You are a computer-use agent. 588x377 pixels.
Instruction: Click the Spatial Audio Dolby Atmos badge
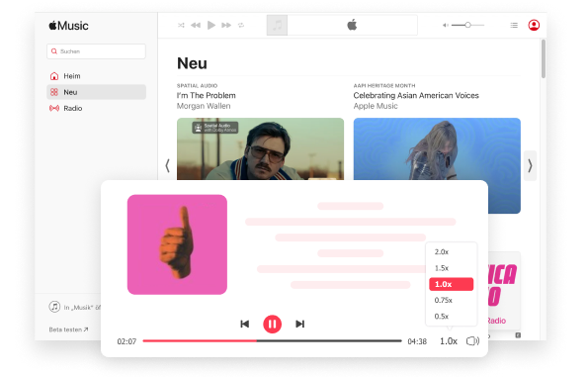tap(215, 128)
